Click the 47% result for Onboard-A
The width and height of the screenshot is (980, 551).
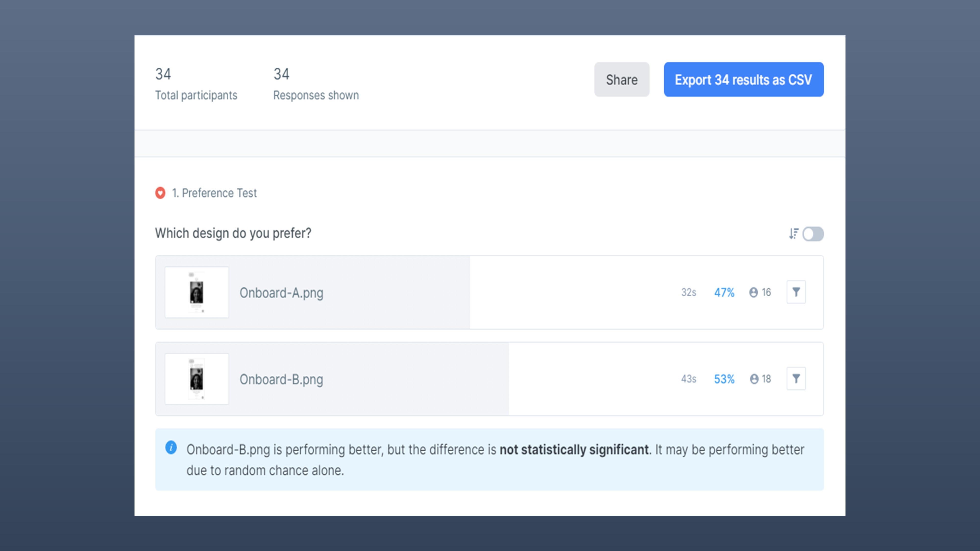pyautogui.click(x=724, y=292)
